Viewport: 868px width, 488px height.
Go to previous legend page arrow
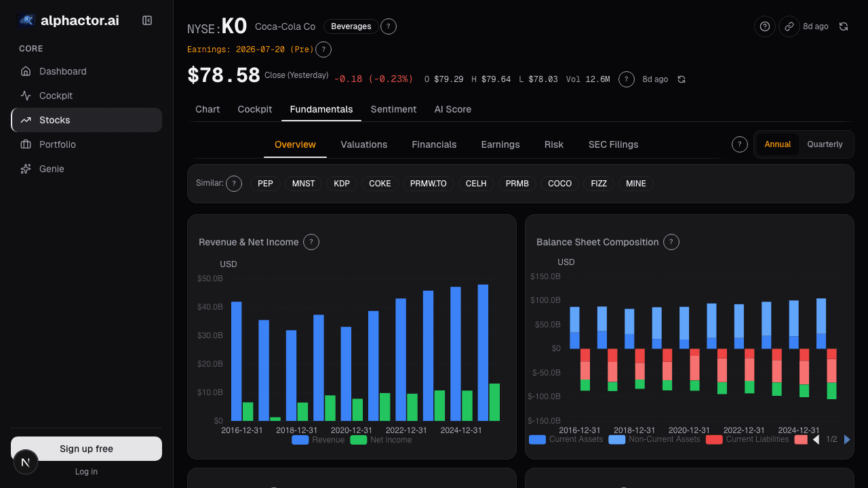coord(816,440)
